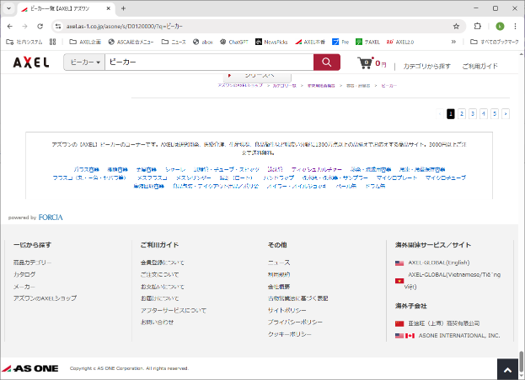Image resolution: width=525 pixels, height=380 pixels.
Task: Open the ティッシュホルダー category link
Action: pos(317,169)
